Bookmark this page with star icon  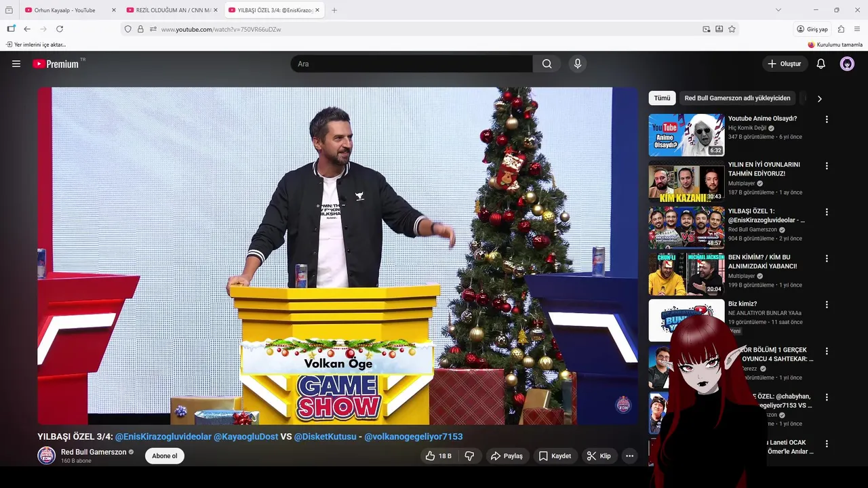(x=732, y=29)
